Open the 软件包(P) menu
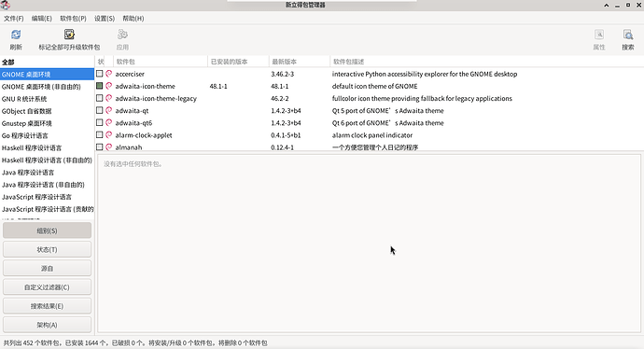 73,19
